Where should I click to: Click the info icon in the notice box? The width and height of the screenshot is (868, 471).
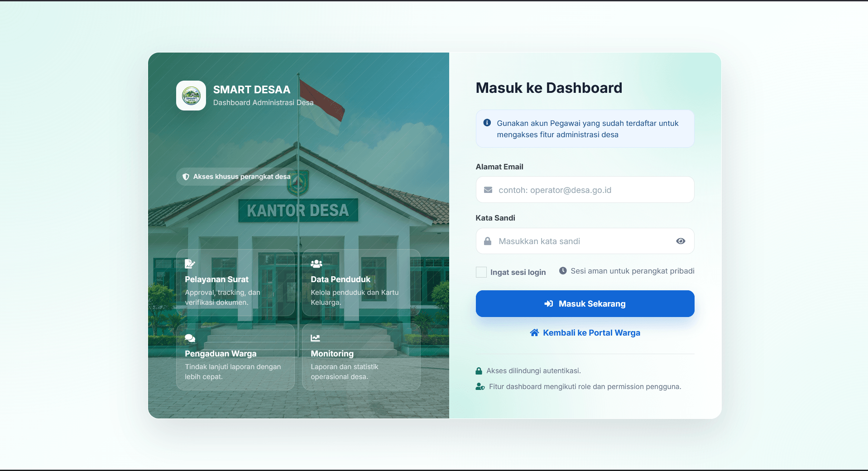coord(487,123)
